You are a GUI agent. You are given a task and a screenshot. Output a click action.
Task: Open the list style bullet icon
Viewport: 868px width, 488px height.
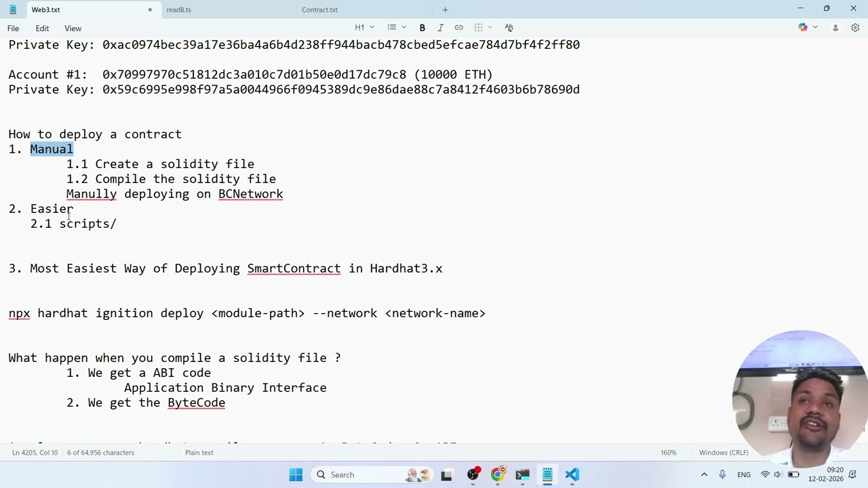pyautogui.click(x=391, y=28)
